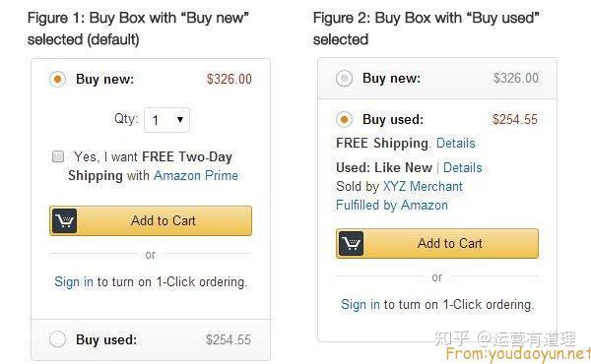The width and height of the screenshot is (591, 364).
Task: Select Buy used radio in Figure 1
Action: [x=57, y=339]
